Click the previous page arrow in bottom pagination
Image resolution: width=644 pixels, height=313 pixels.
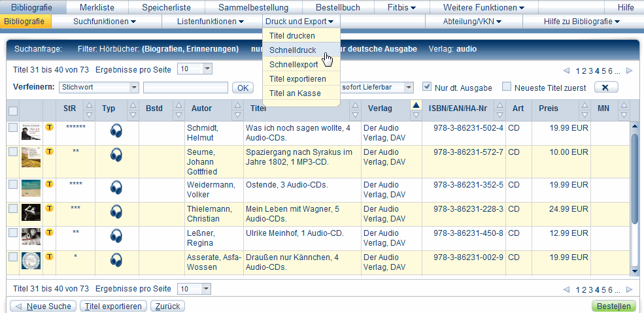(566, 289)
